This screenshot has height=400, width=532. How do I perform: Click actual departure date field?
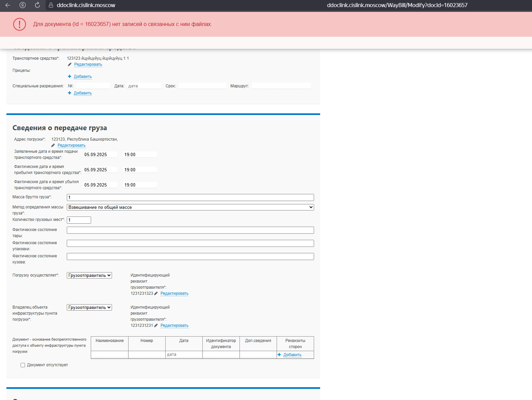click(100, 185)
